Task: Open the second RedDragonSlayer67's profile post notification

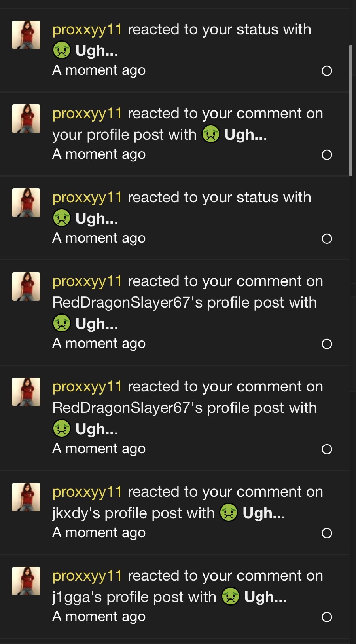Action: click(188, 408)
